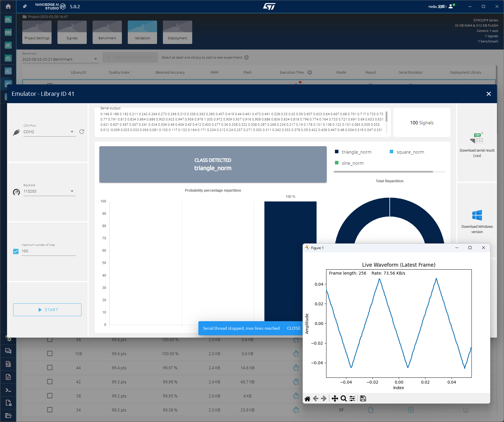Click the Home icon in sidebar

(x=8, y=6)
